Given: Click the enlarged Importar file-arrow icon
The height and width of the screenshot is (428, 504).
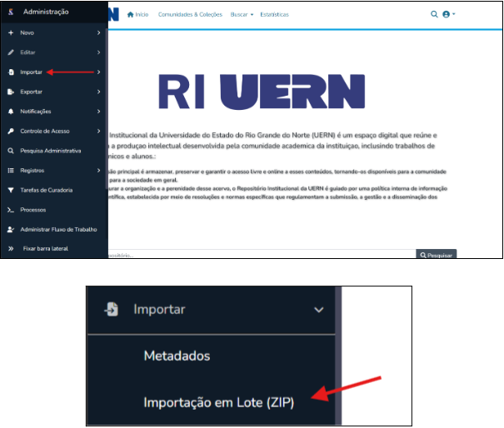Looking at the screenshot, I should pyautogui.click(x=112, y=310).
